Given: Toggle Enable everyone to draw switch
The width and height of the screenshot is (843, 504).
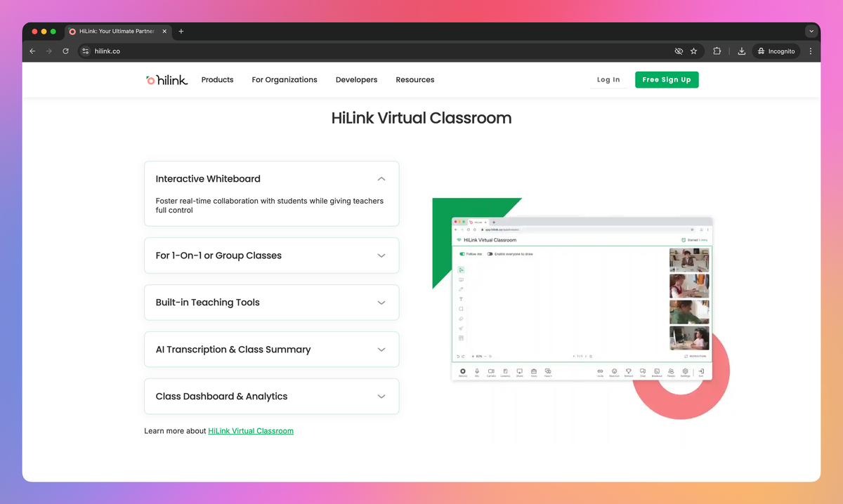Looking at the screenshot, I should [x=490, y=254].
